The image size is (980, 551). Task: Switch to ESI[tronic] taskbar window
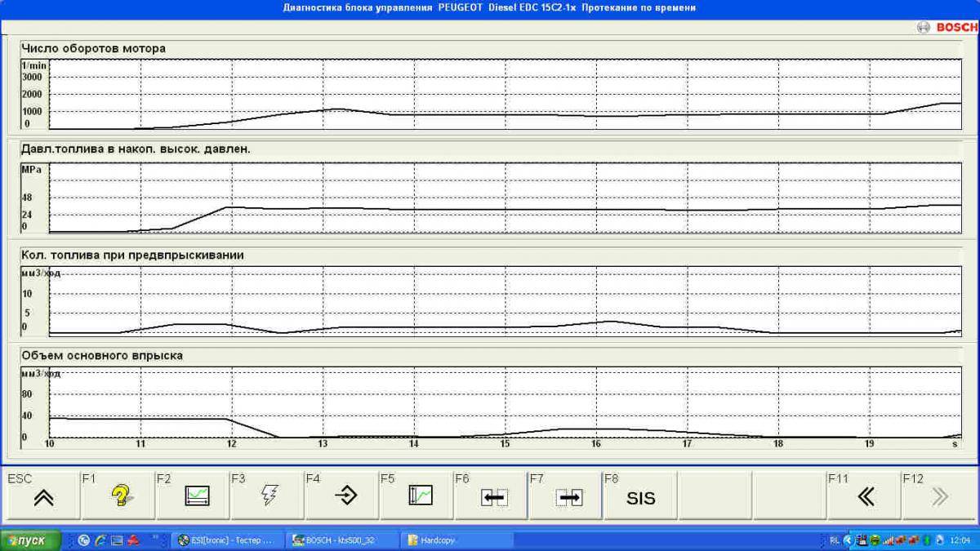point(229,540)
